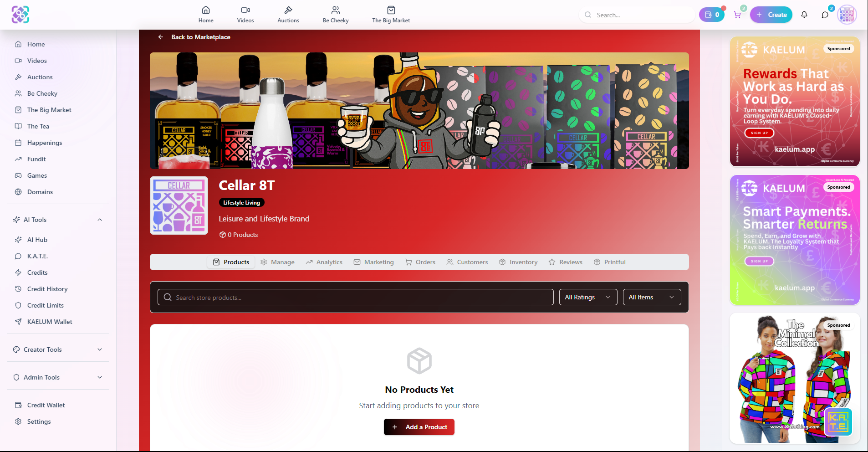Image resolution: width=868 pixels, height=452 pixels.
Task: Collapse the AI Tools section
Action: point(58,220)
